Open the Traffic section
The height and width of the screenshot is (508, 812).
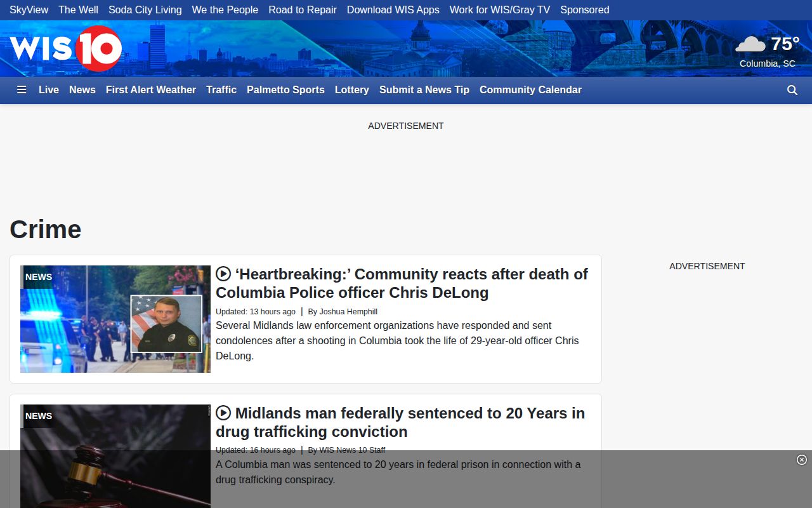[221, 90]
